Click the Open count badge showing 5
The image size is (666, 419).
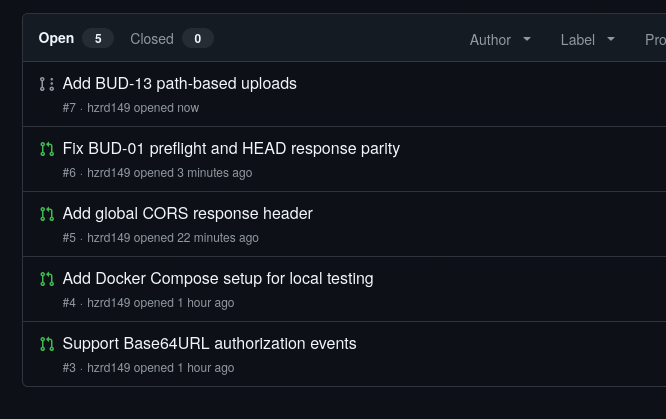(x=98, y=39)
